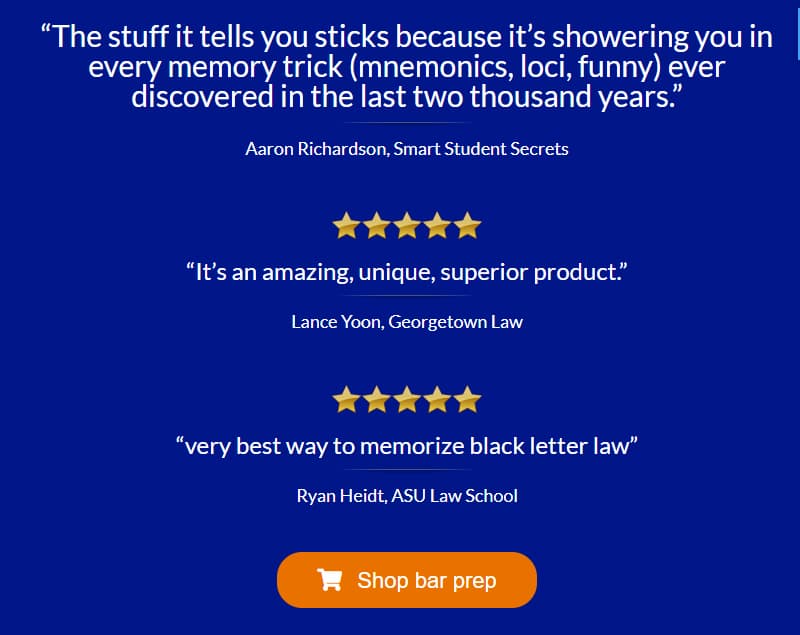Screen dimensions: 800x635
Task: Click the Shop bar prep button
Action: tap(407, 580)
